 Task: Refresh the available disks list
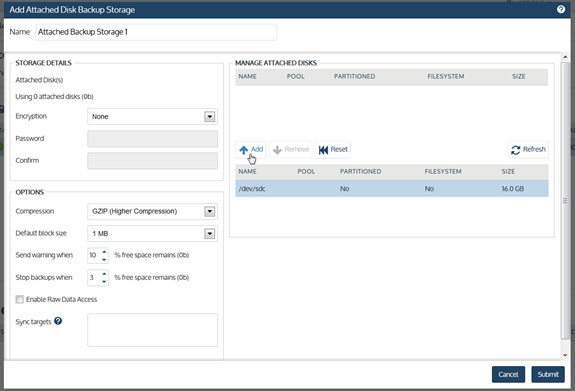coord(528,150)
